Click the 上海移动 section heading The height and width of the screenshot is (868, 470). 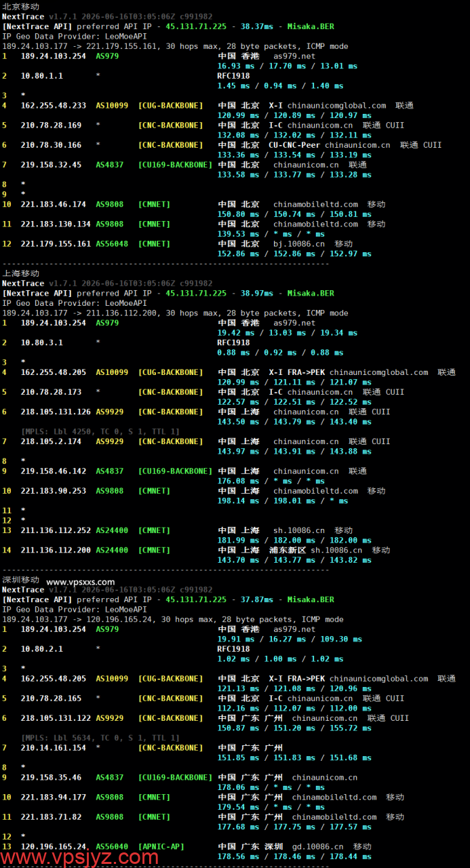pyautogui.click(x=21, y=273)
